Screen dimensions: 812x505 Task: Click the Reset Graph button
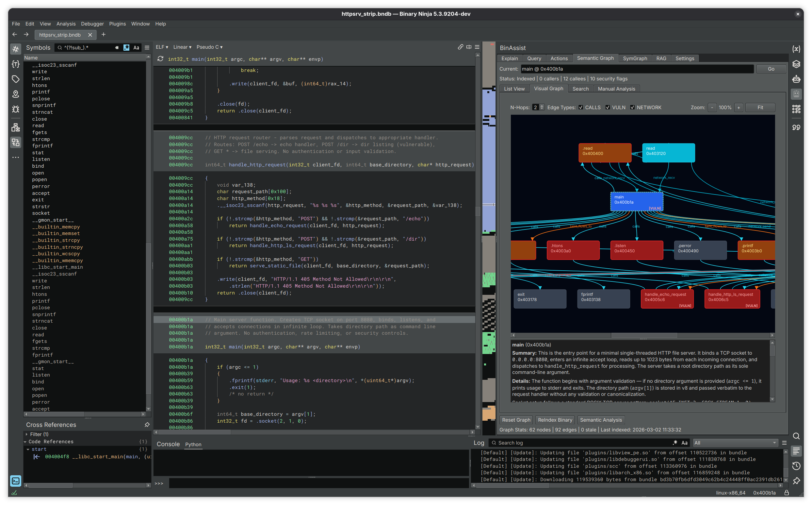pos(516,420)
